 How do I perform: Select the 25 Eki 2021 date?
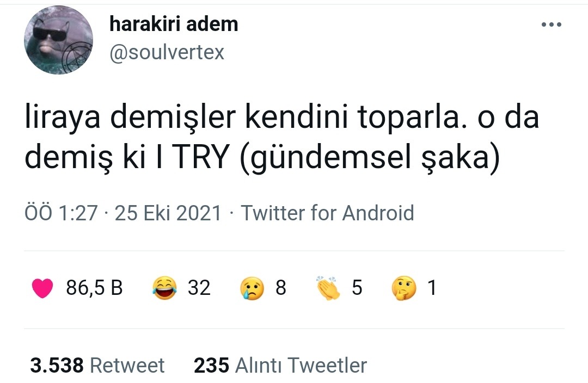pos(168,213)
